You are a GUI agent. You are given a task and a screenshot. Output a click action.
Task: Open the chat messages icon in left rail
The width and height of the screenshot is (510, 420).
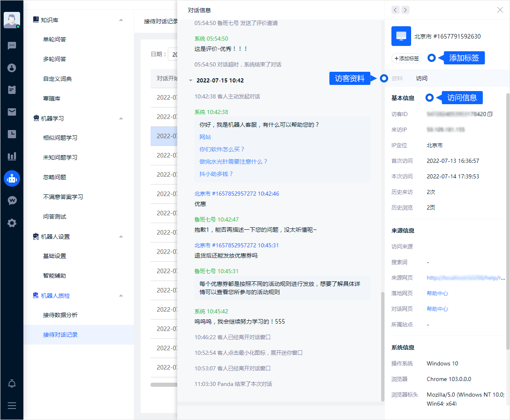click(12, 46)
